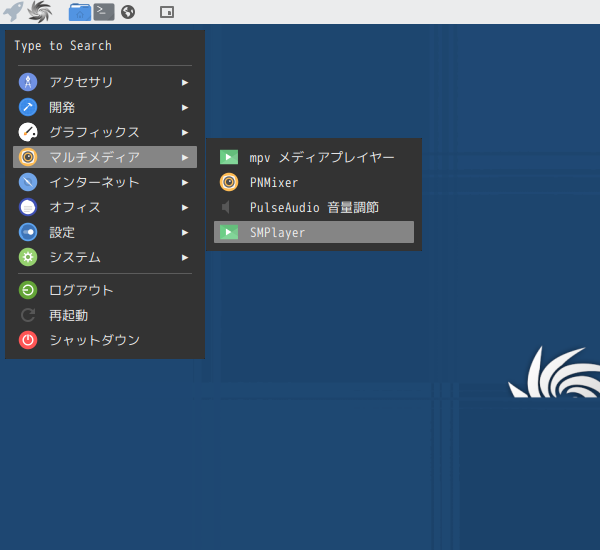This screenshot has height=550, width=600.
Task: Click the swirl logo icon in the top panel
Action: click(x=40, y=12)
